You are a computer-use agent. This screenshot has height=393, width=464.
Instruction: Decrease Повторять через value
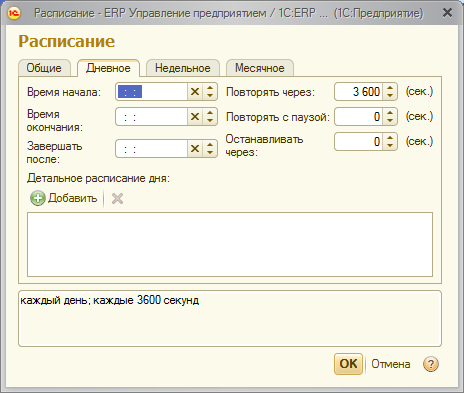pos(390,95)
